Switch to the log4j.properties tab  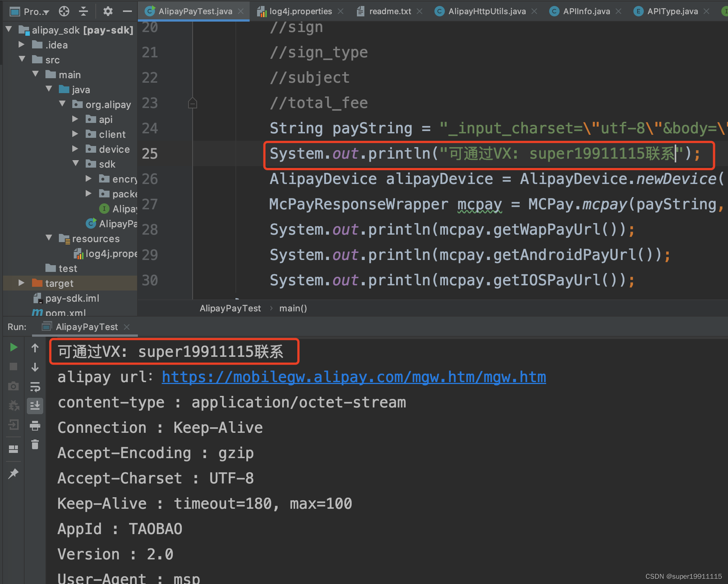pyautogui.click(x=300, y=12)
